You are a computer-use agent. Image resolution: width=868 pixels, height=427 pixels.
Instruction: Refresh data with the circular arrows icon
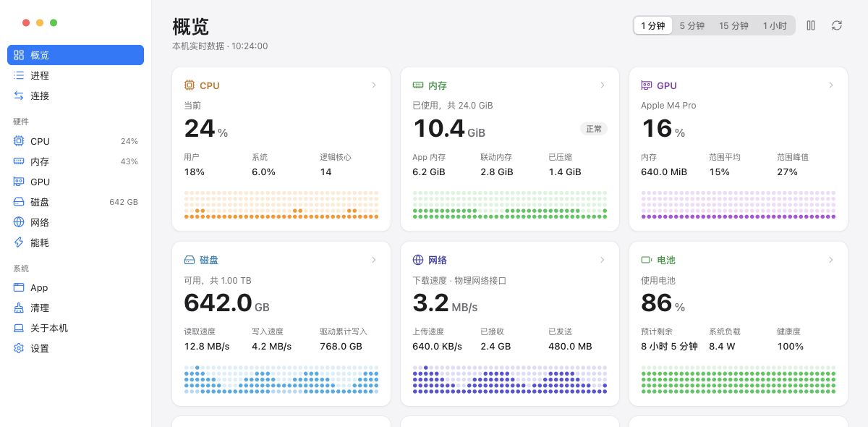point(837,25)
